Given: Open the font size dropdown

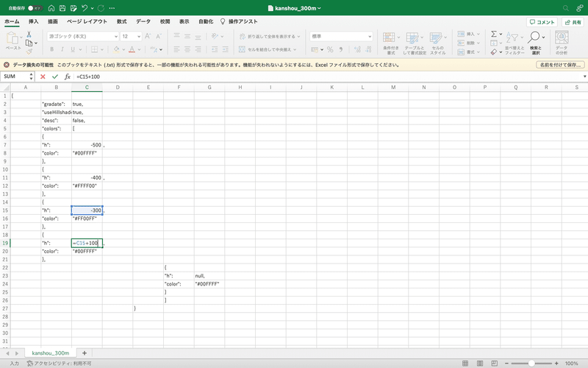Looking at the screenshot, I should pyautogui.click(x=139, y=36).
